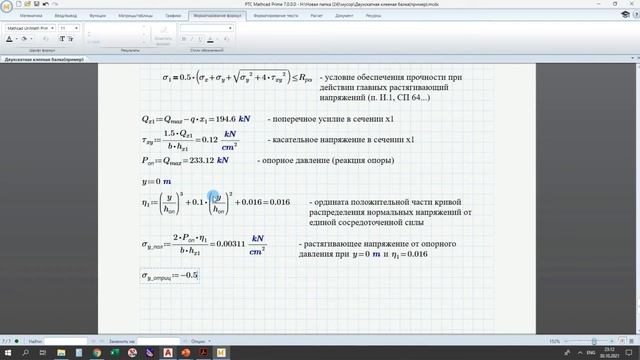640x360 pixels.
Task: Apply the formula font color A icon
Action: point(9,39)
